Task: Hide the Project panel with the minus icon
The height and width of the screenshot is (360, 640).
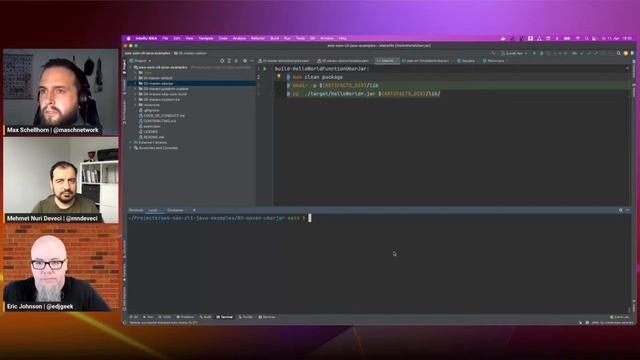Action: coord(252,61)
